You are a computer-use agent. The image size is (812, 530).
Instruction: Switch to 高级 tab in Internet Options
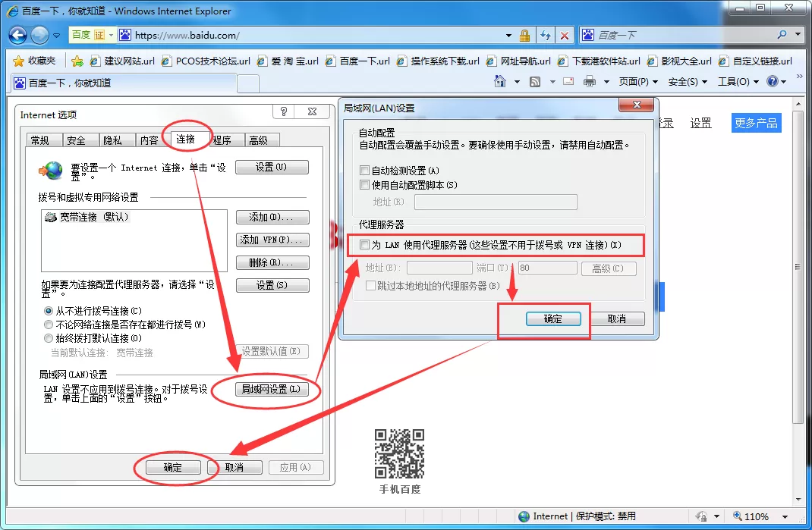(259, 140)
